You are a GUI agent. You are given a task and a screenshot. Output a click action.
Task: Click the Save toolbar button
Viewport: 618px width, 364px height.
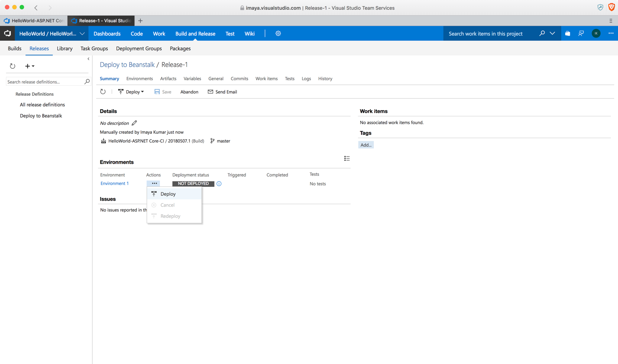pos(163,92)
